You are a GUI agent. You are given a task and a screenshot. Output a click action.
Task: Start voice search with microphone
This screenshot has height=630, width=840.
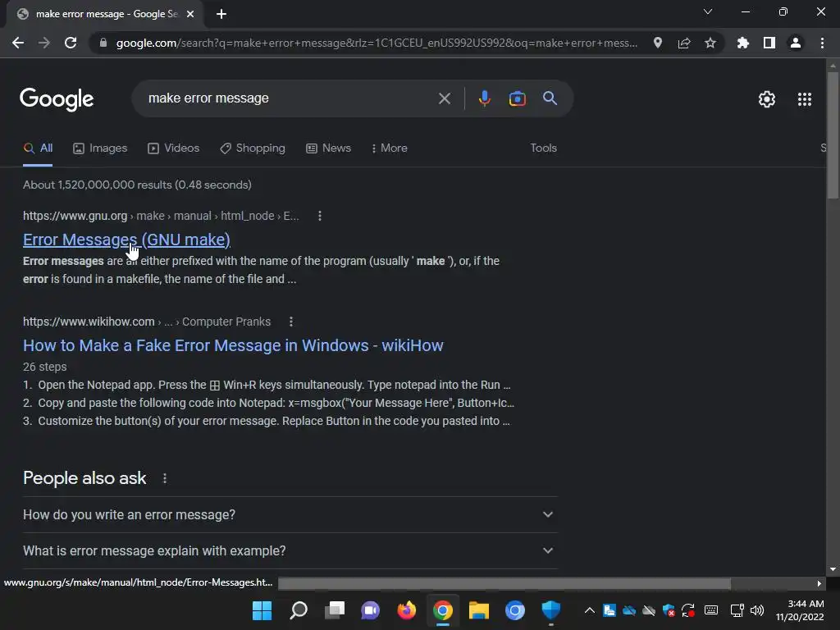(484, 98)
